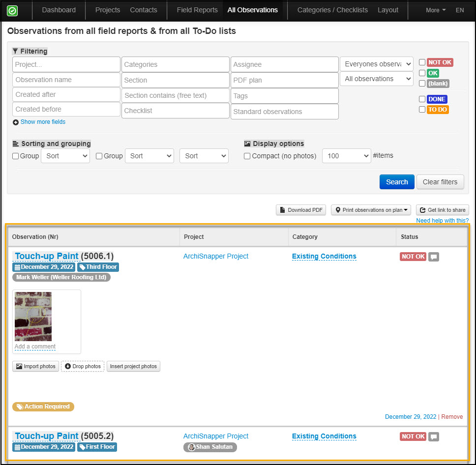Click the Download PDF button

[301, 210]
